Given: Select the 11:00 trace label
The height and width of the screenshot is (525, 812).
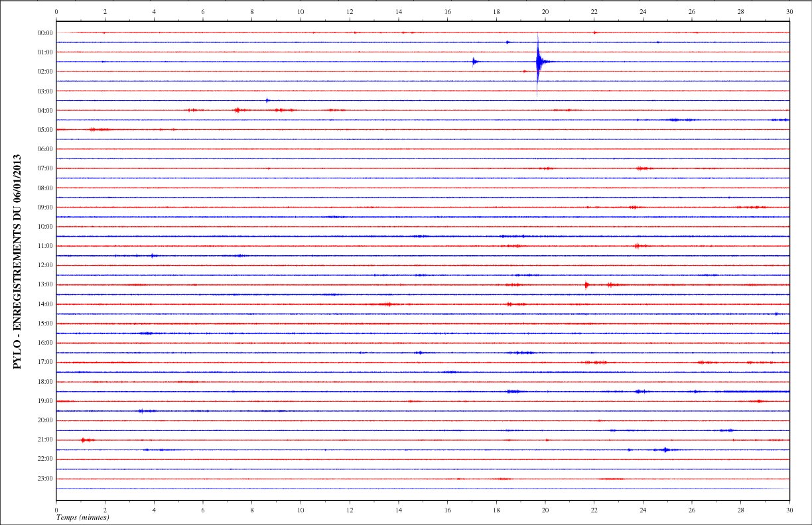Looking at the screenshot, I should pos(46,246).
